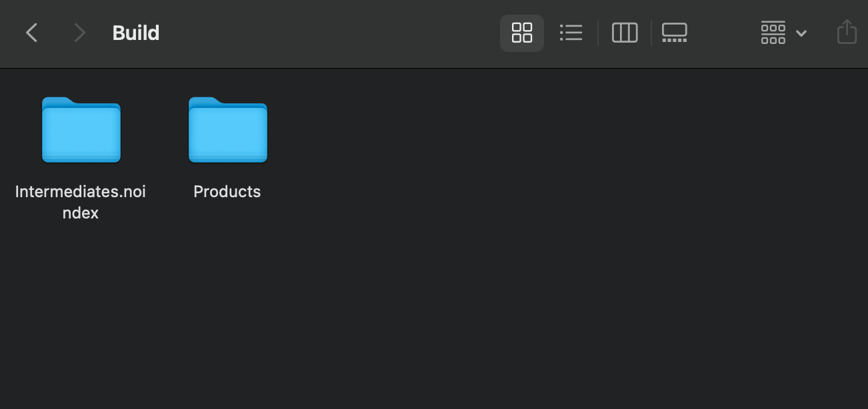Click the Build window title
868x409 pixels.
pyautogui.click(x=136, y=33)
